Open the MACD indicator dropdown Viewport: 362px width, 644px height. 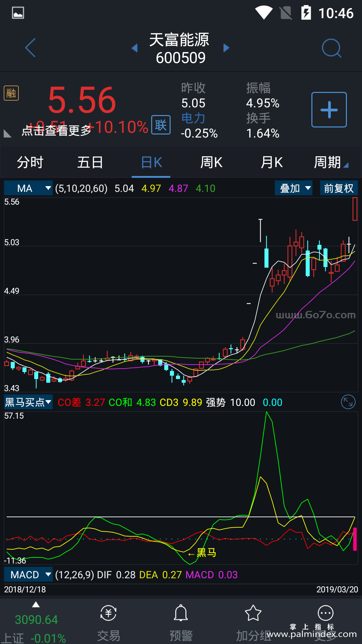[x=28, y=575]
